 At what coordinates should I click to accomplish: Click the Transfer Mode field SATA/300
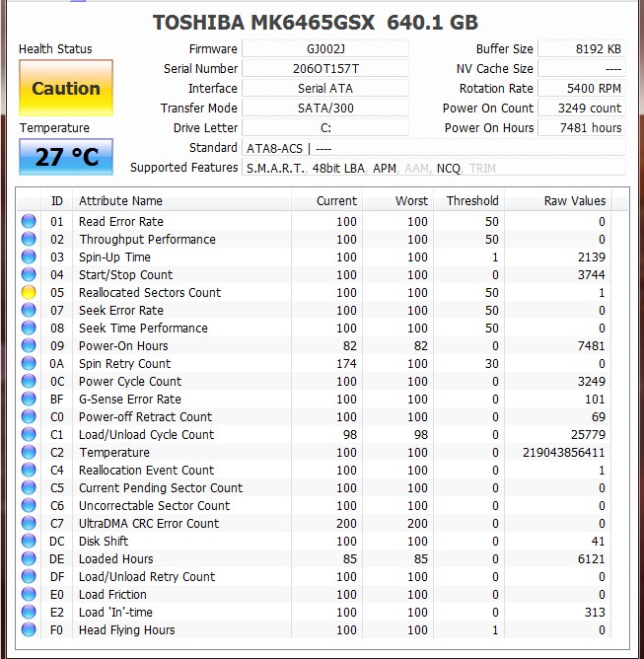click(x=325, y=108)
